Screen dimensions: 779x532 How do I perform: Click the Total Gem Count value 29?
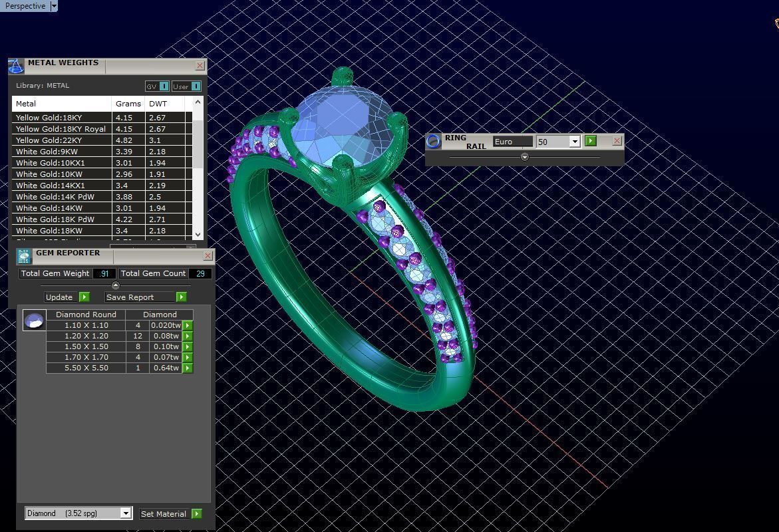(200, 274)
